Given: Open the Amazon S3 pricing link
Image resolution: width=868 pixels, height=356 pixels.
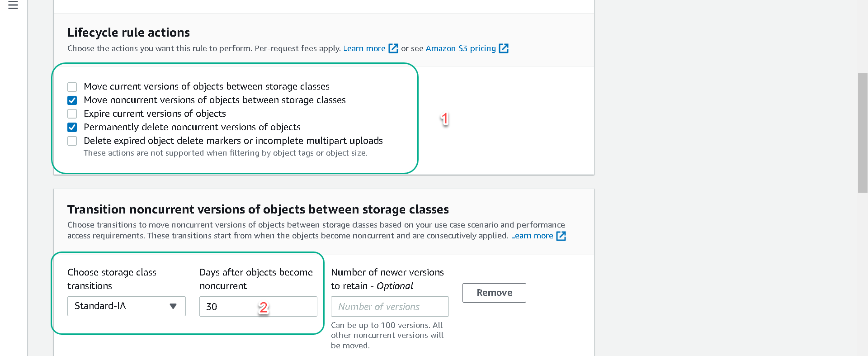Looking at the screenshot, I should click(461, 48).
